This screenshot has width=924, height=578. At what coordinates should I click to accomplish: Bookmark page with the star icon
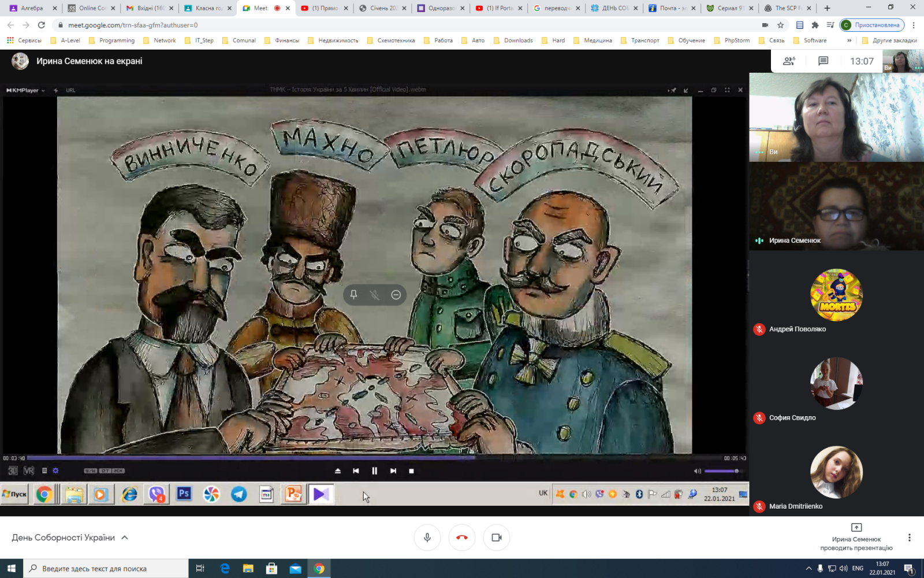(780, 25)
